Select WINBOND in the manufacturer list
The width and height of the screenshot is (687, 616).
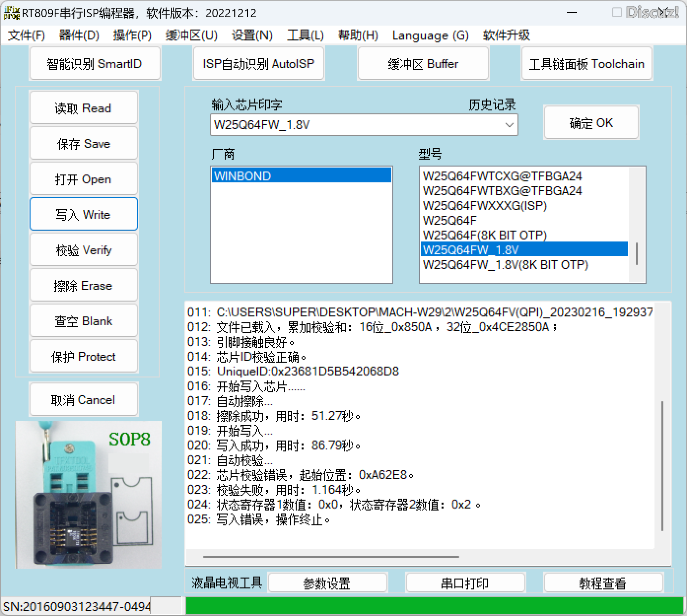[301, 176]
